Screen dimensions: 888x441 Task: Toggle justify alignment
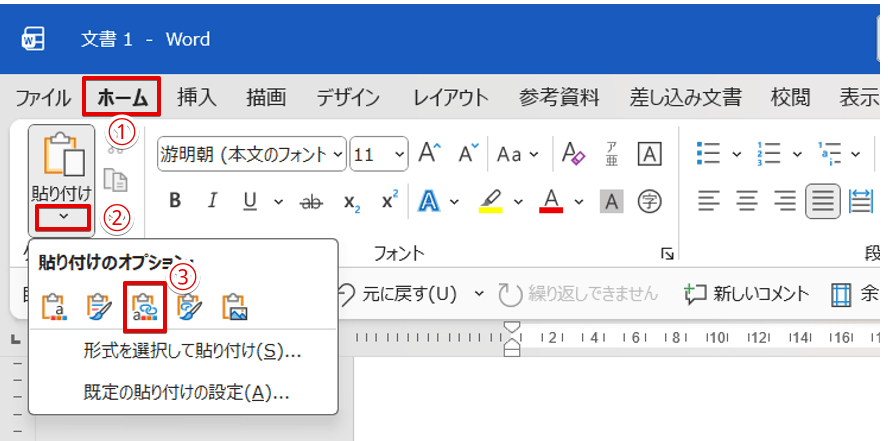[823, 201]
